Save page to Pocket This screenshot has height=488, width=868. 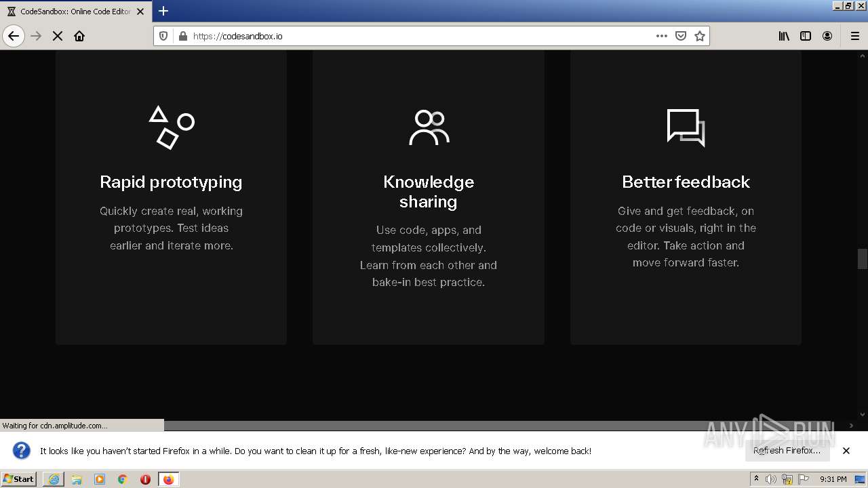tap(681, 36)
